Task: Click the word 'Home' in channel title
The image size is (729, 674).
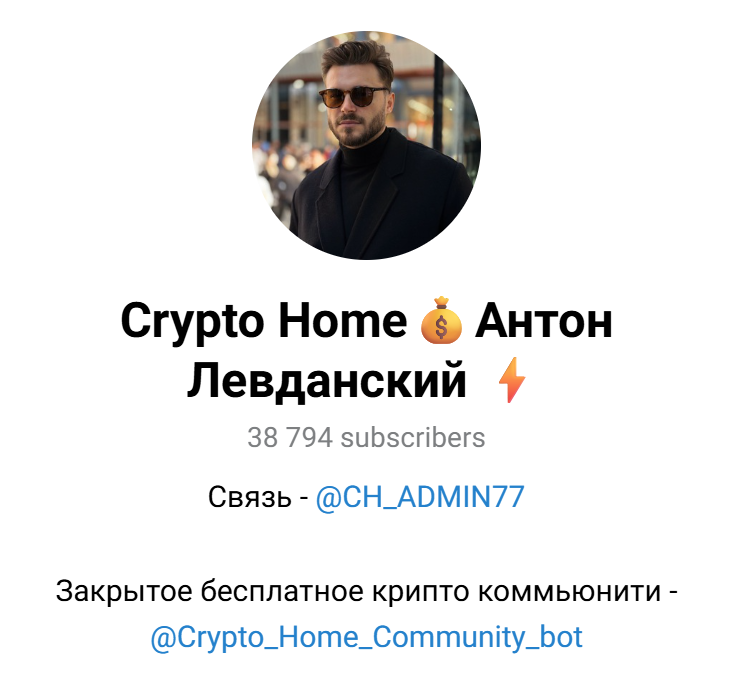Action: (x=342, y=321)
